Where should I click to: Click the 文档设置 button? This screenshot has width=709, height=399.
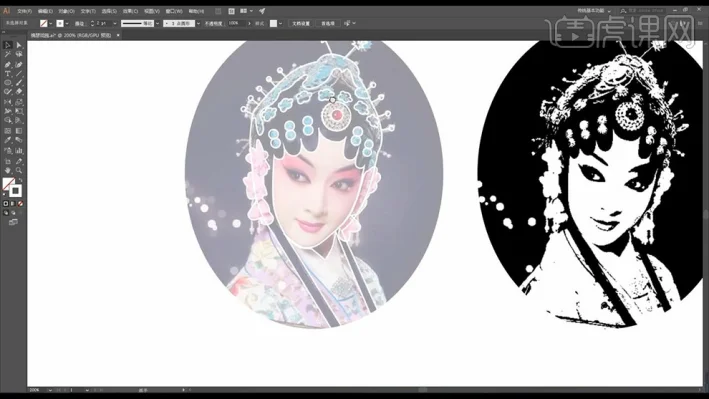click(301, 24)
